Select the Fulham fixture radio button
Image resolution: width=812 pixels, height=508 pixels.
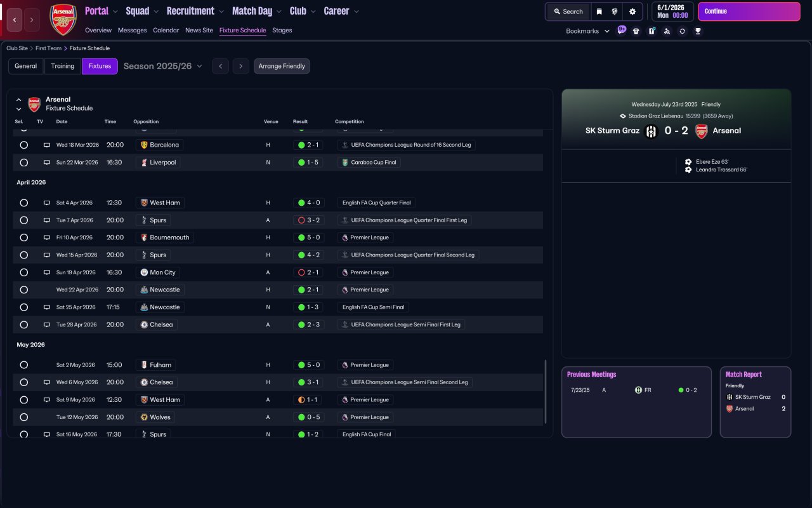24,365
